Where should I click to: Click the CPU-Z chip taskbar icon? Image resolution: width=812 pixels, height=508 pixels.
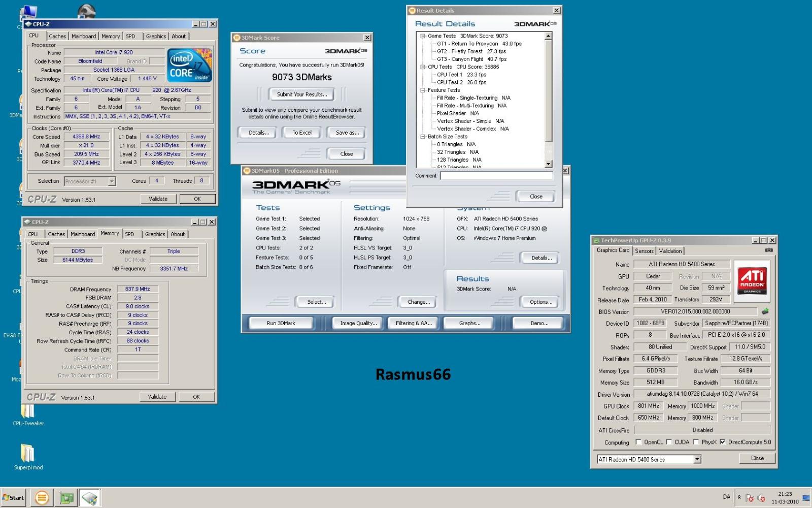[x=90, y=498]
